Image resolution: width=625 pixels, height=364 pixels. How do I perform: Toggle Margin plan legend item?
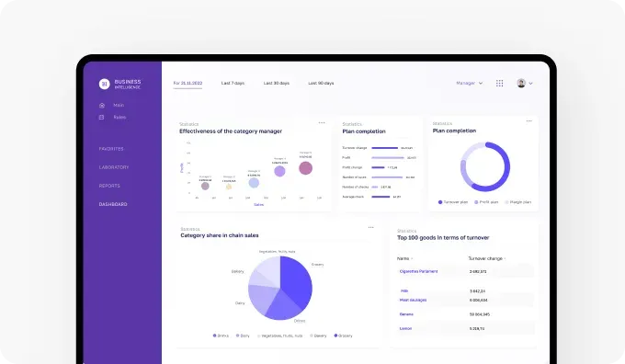517,202
